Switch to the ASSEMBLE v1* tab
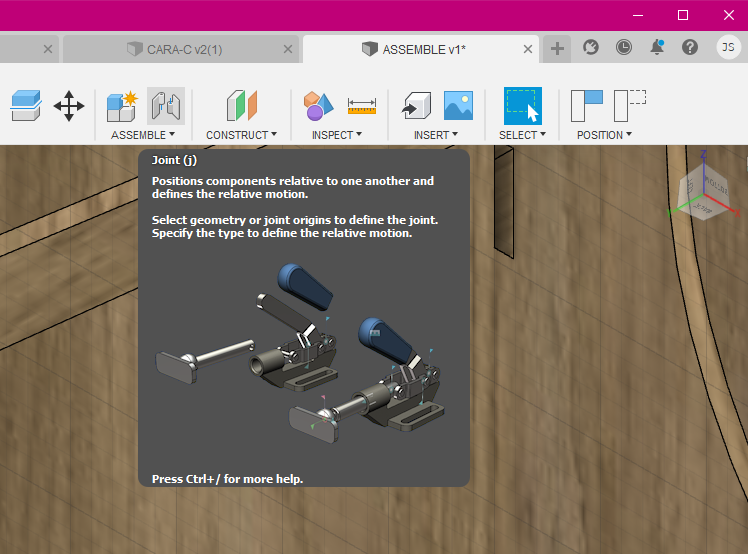 (x=421, y=49)
